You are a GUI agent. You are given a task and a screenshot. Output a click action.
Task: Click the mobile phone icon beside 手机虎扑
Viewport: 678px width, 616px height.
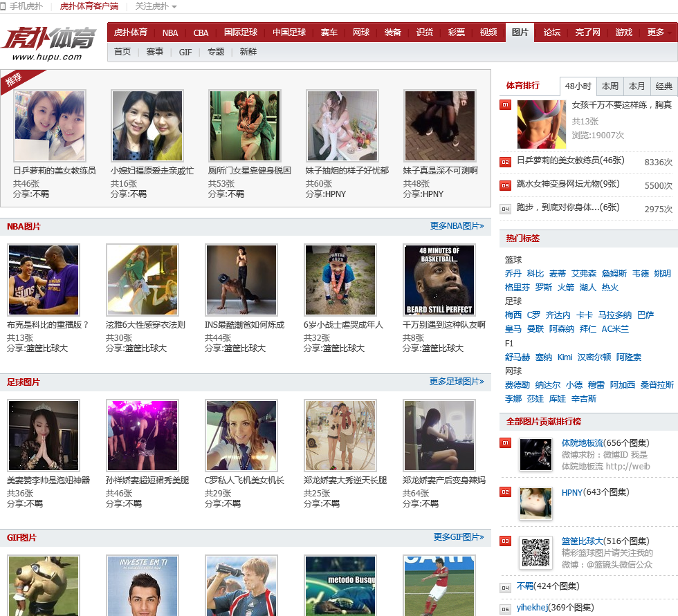click(3, 6)
